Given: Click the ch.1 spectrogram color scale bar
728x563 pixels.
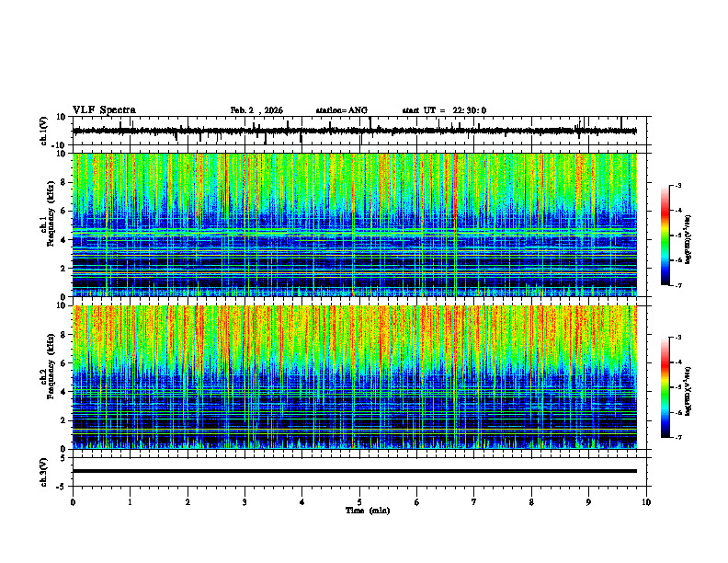Looking at the screenshot, I should [x=665, y=236].
